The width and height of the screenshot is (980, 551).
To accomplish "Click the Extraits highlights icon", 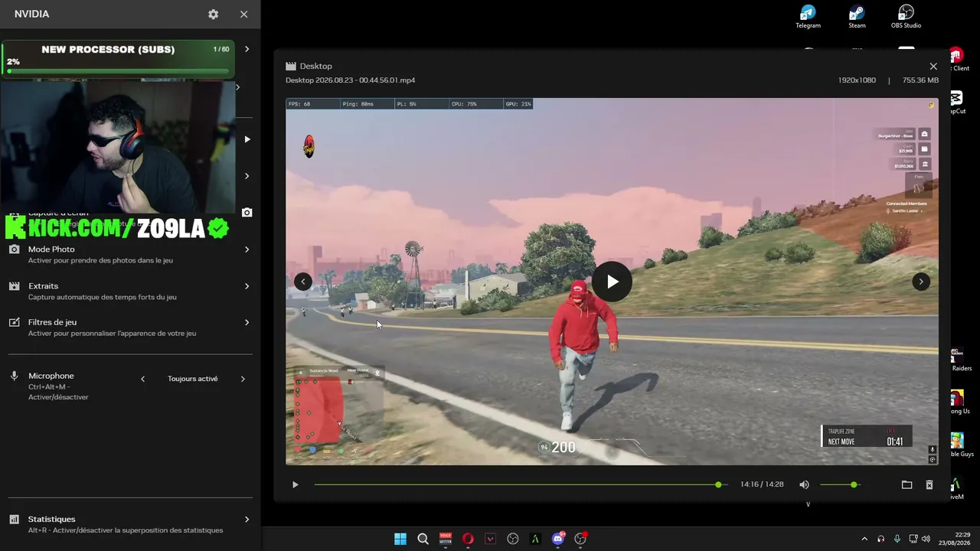I will [x=14, y=286].
